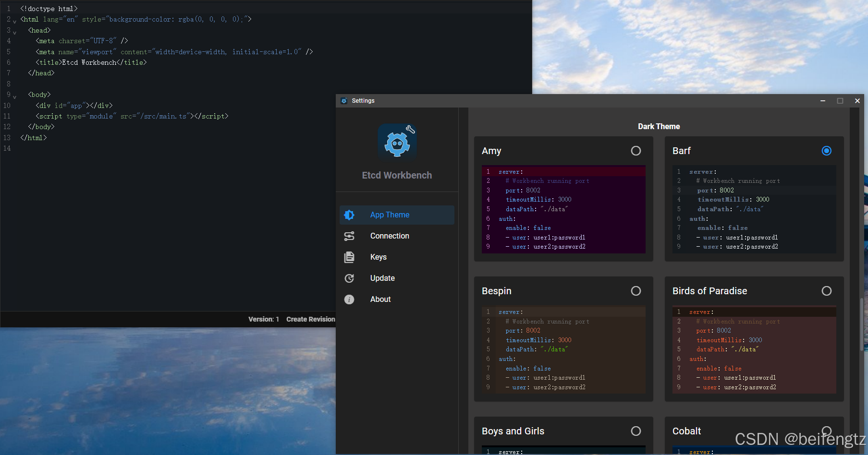The image size is (868, 455).
Task: Close the Settings window
Action: 857,101
